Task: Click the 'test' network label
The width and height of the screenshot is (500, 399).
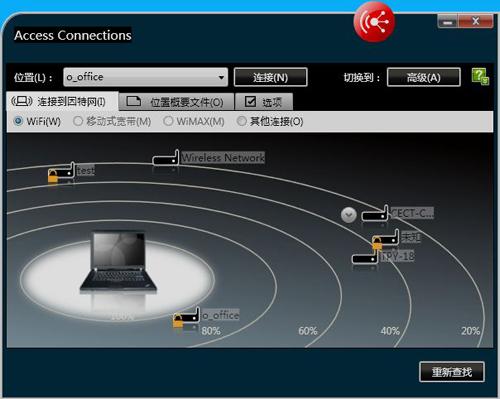Action: (86, 171)
